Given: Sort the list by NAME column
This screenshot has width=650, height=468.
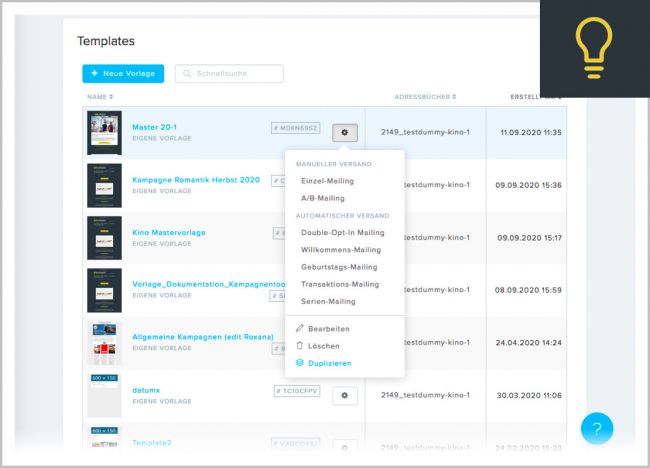Looking at the screenshot, I should (x=100, y=97).
